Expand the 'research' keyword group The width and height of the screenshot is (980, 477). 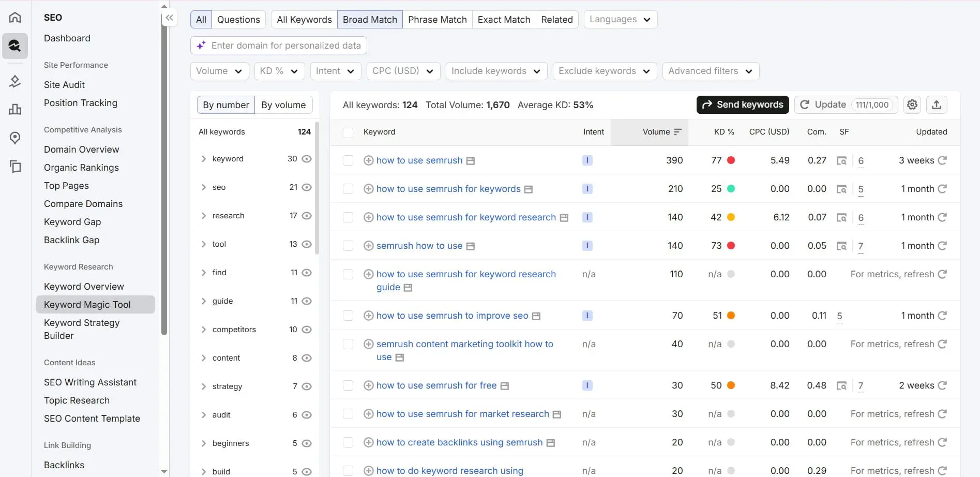[x=204, y=216]
